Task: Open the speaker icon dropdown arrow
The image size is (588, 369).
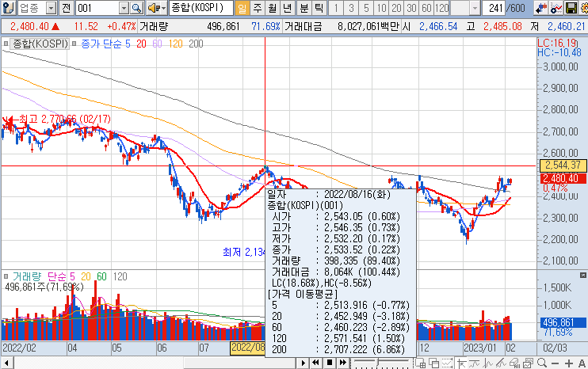Action: point(163,8)
